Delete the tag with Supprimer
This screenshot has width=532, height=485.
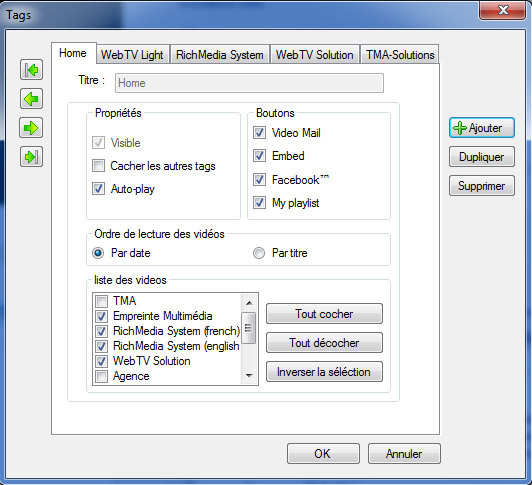481,186
